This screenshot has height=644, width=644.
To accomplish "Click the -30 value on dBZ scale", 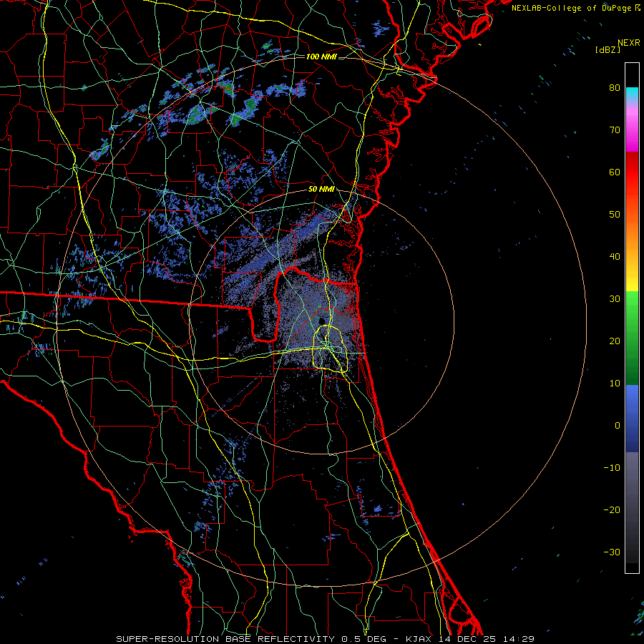I will tap(612, 552).
